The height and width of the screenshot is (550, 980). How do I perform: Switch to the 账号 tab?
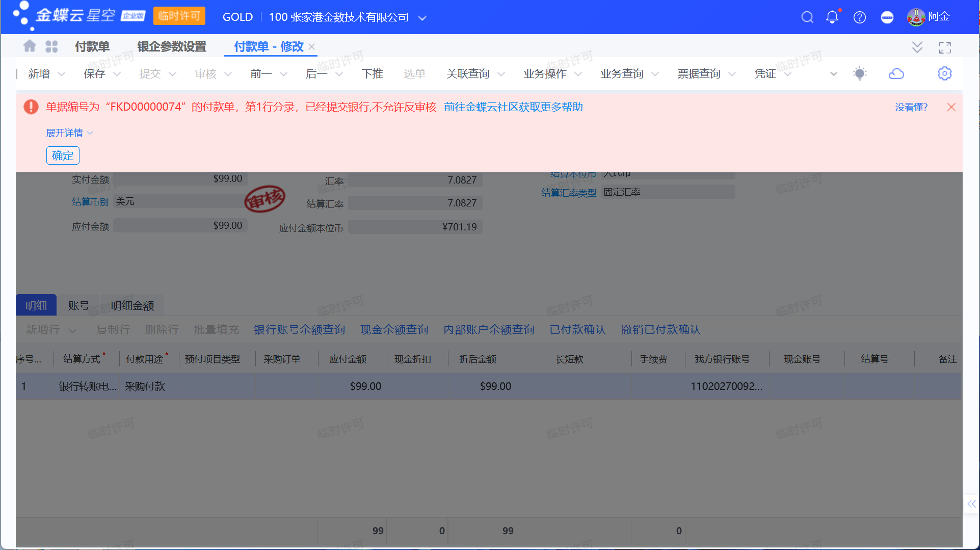[x=78, y=305]
